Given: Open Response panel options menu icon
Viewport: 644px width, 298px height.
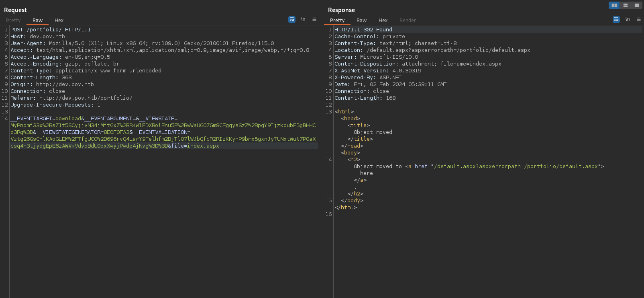Looking at the screenshot, I should (639, 19).
